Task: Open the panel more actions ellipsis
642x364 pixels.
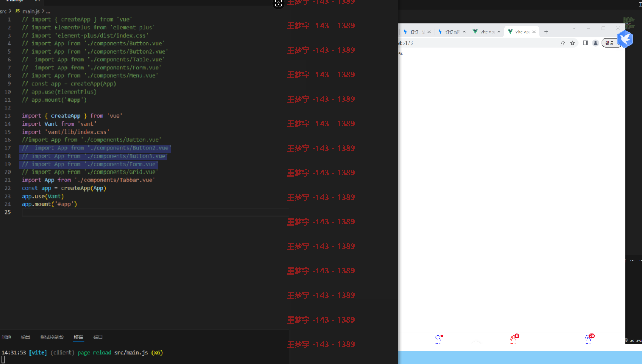Action: tap(632, 261)
